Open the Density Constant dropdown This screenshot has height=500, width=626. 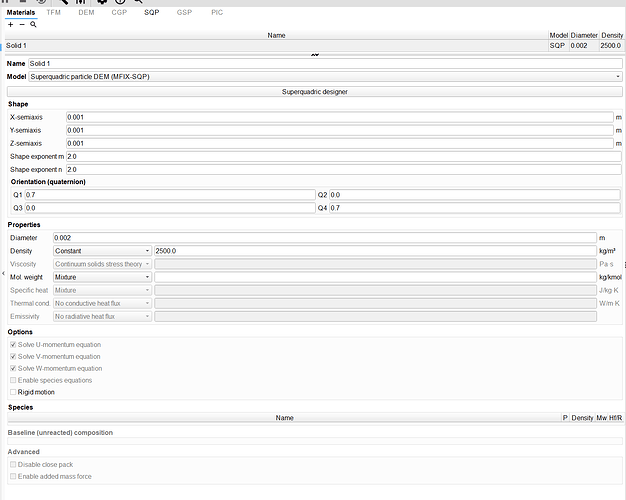tap(102, 250)
